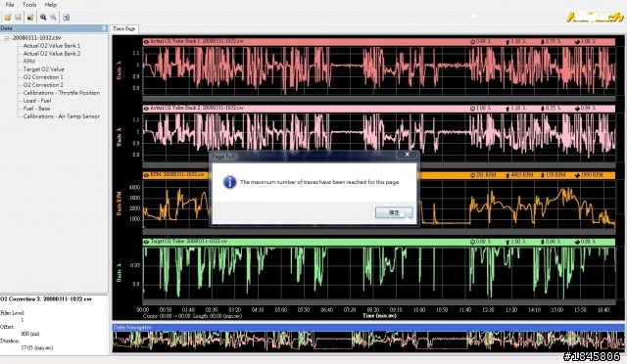Click maximum up-arrow icon on Bank 2 header
The width and height of the screenshot is (627, 364).
coord(507,109)
